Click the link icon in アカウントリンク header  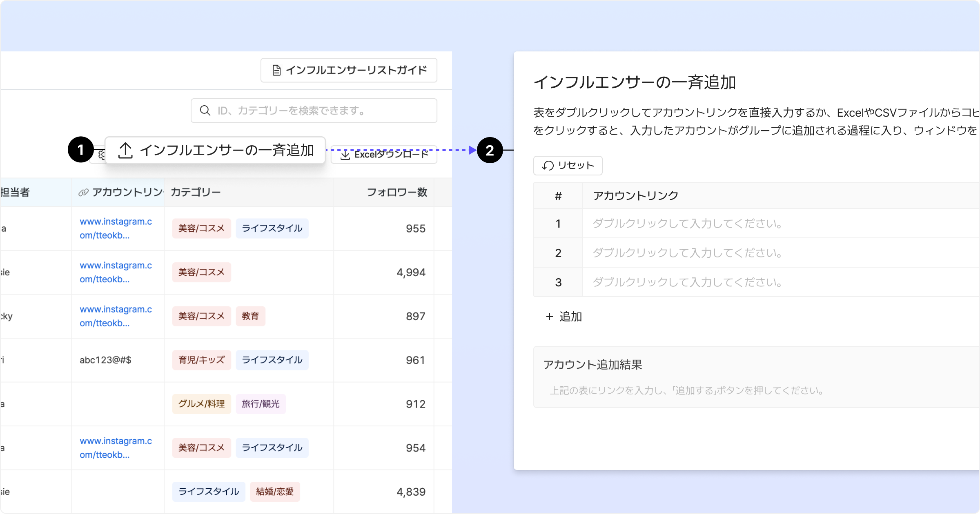tap(83, 193)
